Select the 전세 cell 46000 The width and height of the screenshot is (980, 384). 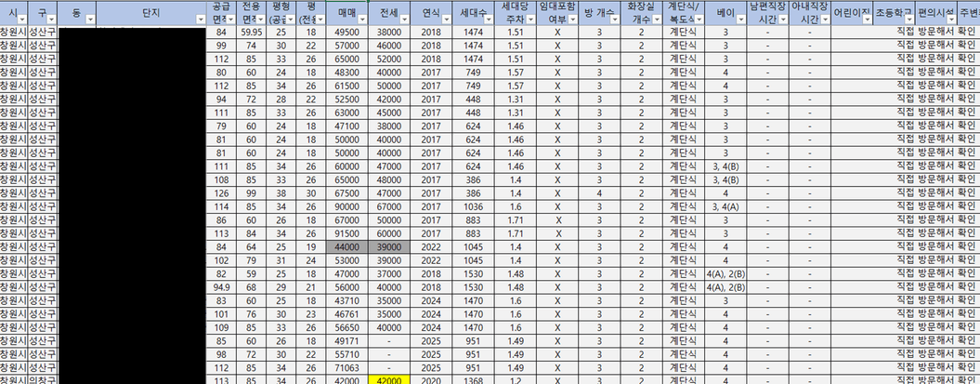[389, 46]
